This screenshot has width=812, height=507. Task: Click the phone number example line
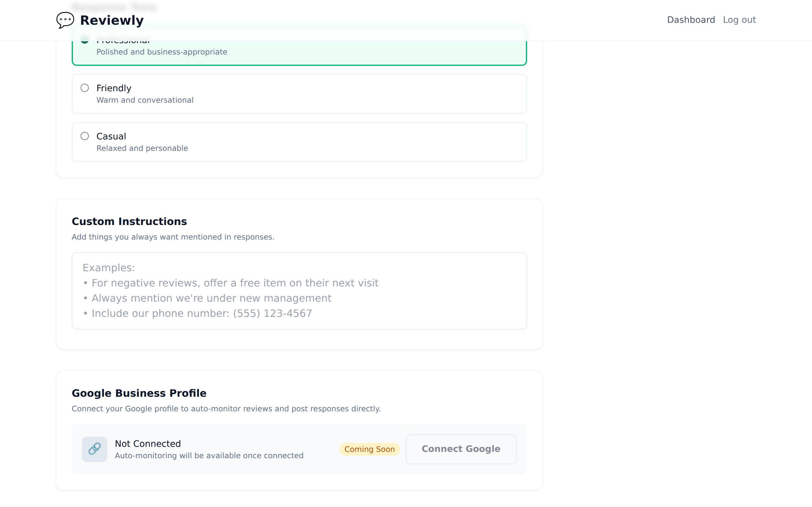[x=201, y=313]
